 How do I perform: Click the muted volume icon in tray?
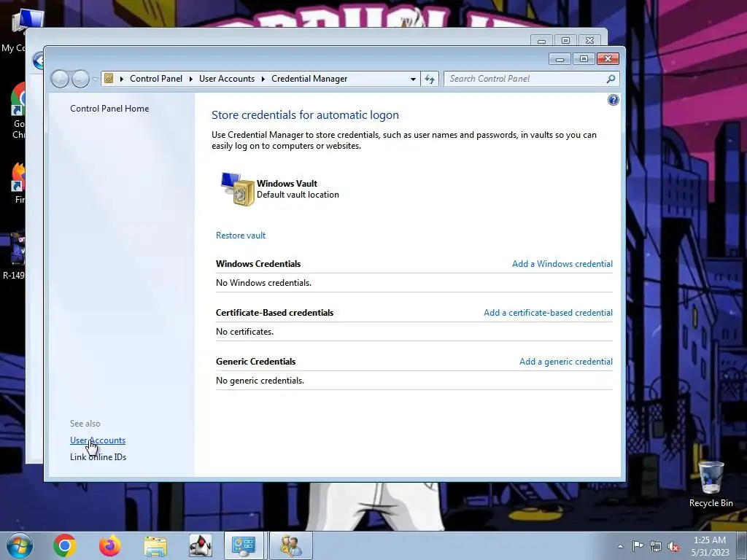click(x=673, y=546)
